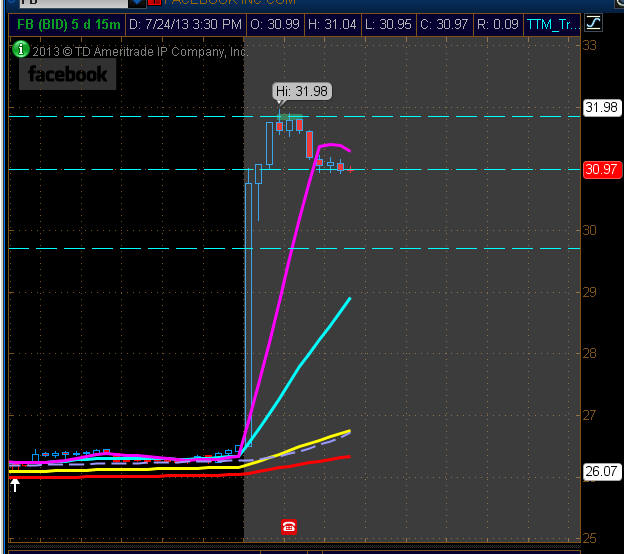Click the red moving average line
Image resolution: width=624 pixels, height=554 pixels.
[300, 463]
